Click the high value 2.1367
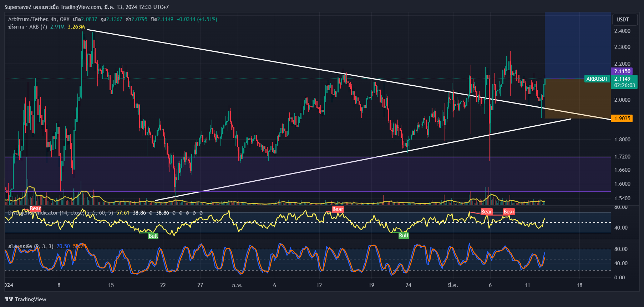Screen dimensions: 644x307 pos(114,19)
